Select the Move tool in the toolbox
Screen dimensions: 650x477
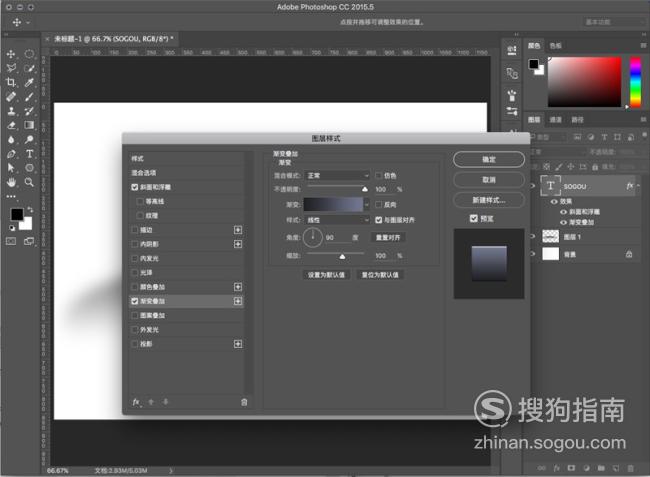pyautogui.click(x=11, y=54)
